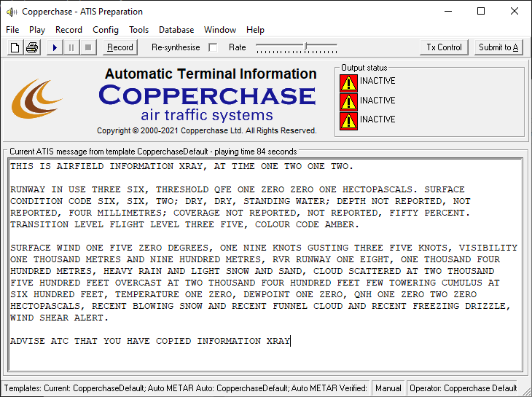Pause playback with the Pause button
Image resolution: width=532 pixels, height=397 pixels.
coord(71,47)
